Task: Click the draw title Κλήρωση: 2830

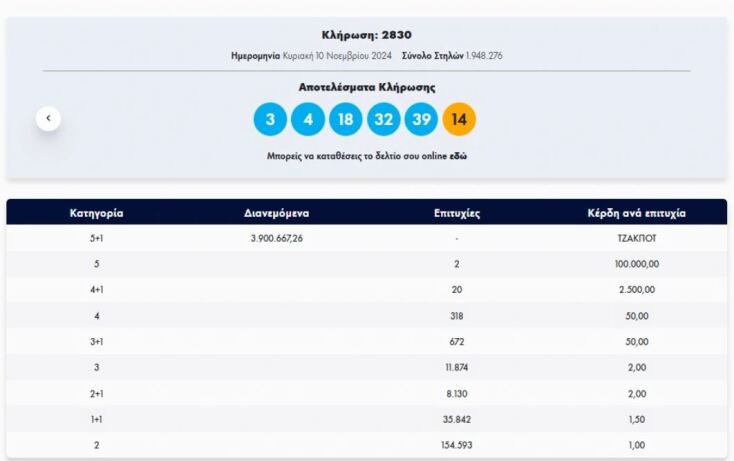Action: (367, 34)
